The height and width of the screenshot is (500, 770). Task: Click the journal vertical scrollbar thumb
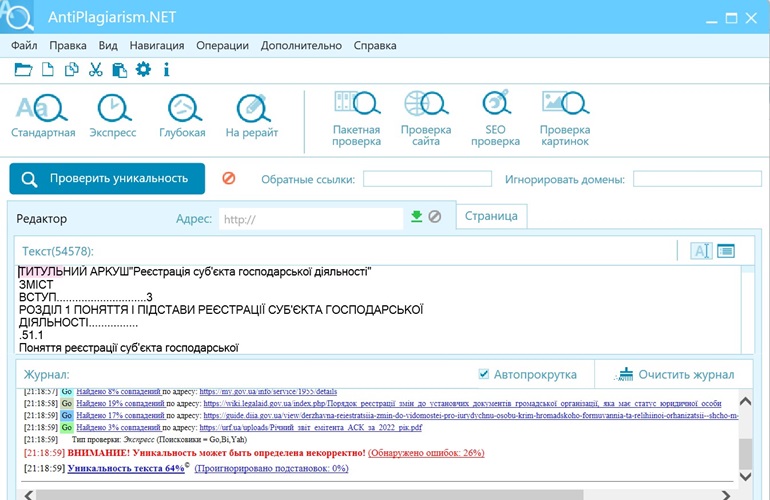point(745,454)
